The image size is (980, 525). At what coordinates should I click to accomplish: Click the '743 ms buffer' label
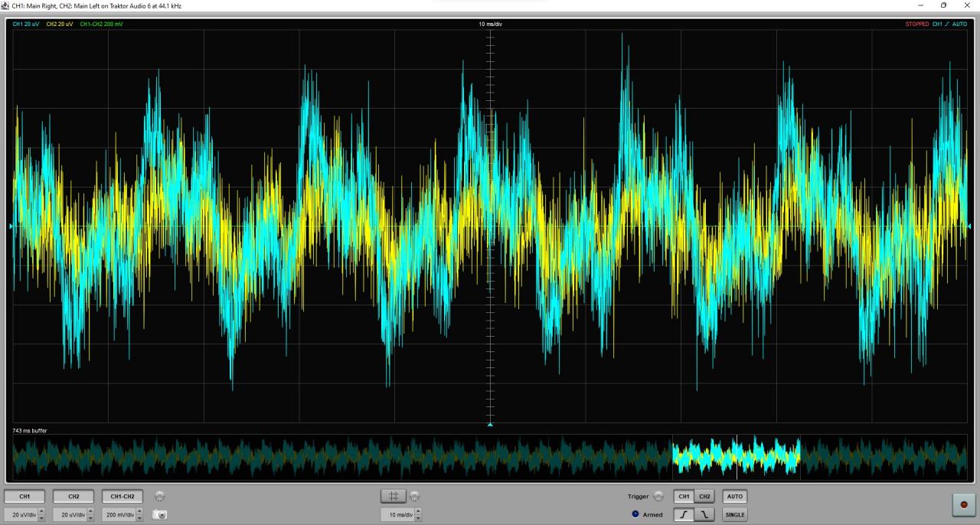pyautogui.click(x=30, y=431)
